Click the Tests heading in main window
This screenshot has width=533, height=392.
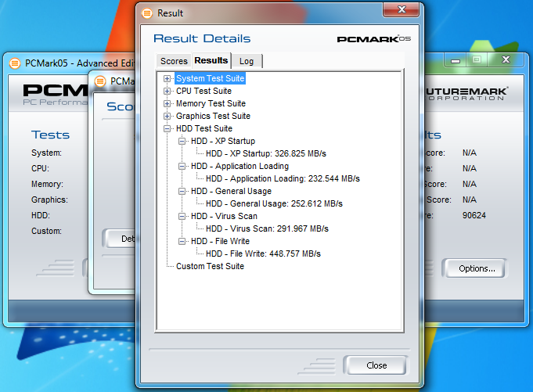click(x=50, y=135)
